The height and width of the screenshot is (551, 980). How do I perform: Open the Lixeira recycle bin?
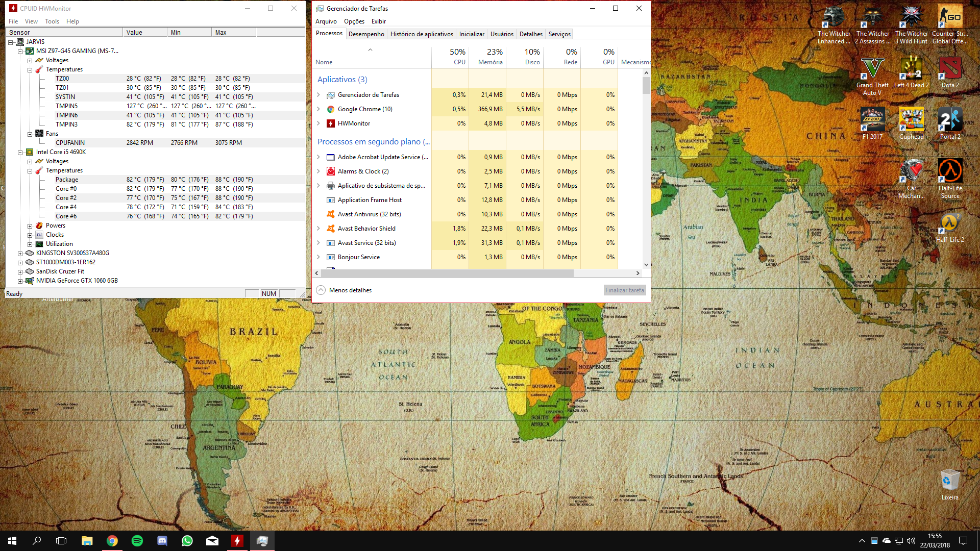pos(950,485)
